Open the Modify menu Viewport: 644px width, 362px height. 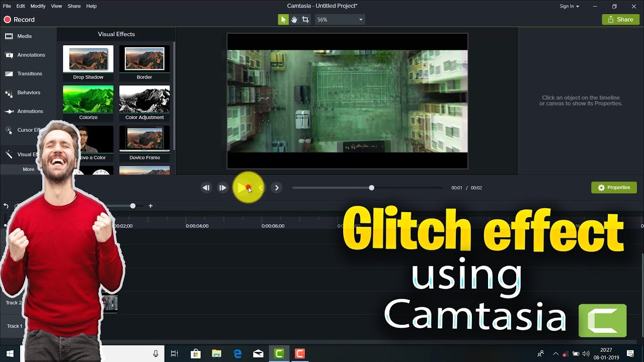coord(38,6)
